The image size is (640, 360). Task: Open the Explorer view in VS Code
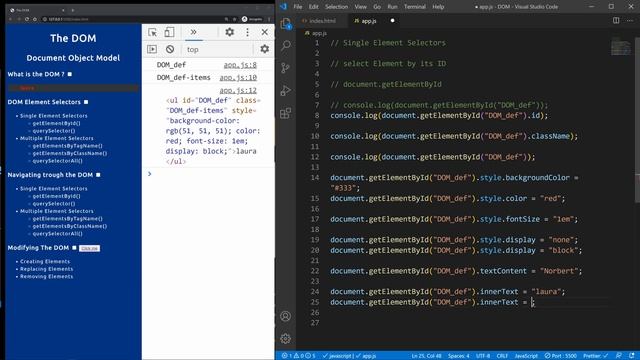coord(286,24)
